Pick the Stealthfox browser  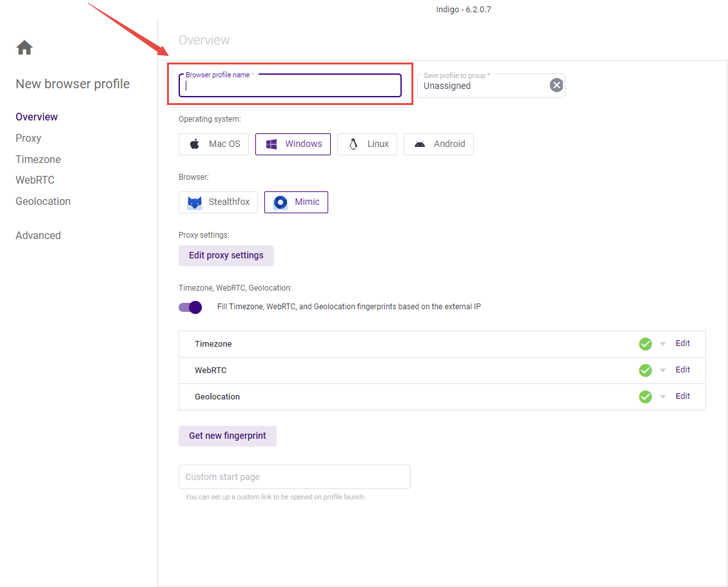(x=218, y=202)
